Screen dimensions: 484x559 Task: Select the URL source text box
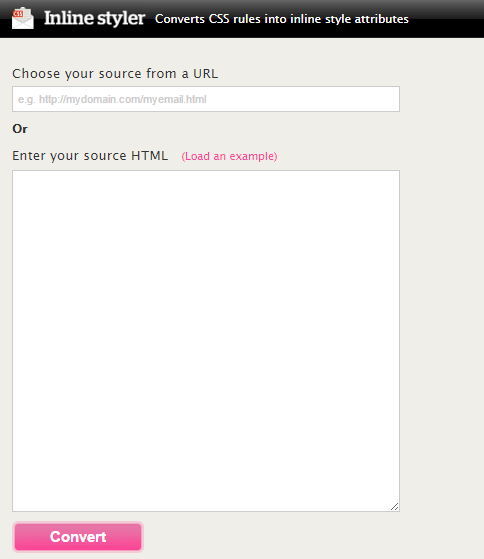click(x=206, y=99)
